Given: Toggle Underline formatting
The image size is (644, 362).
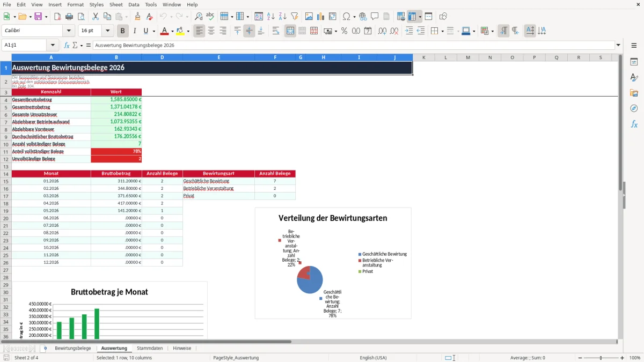Looking at the screenshot, I should tap(146, 31).
